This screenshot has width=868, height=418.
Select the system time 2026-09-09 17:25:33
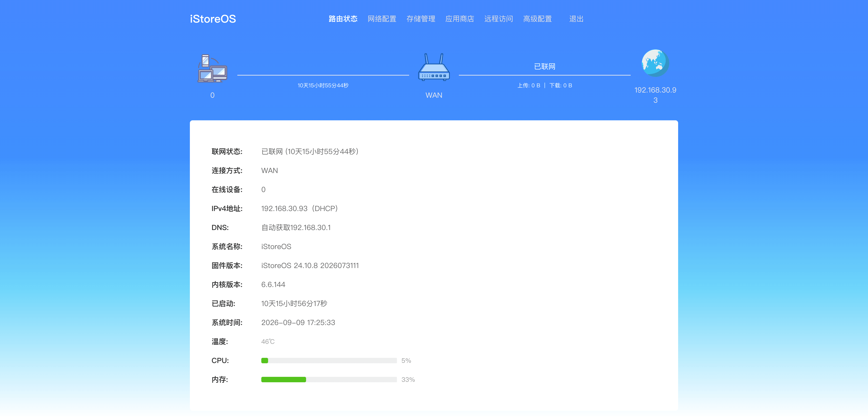click(298, 323)
